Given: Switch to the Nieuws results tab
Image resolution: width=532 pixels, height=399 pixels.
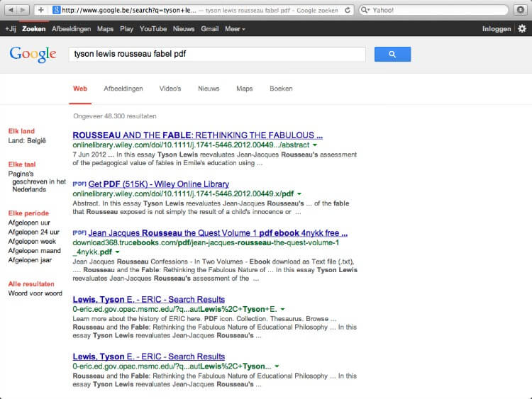Looking at the screenshot, I should click(209, 89).
